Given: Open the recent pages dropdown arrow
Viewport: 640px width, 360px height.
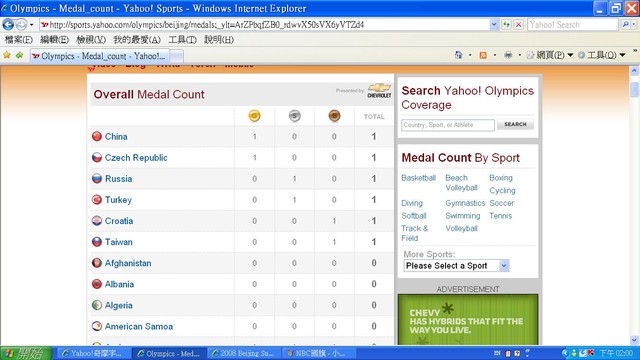Looking at the screenshot, I should (x=31, y=25).
